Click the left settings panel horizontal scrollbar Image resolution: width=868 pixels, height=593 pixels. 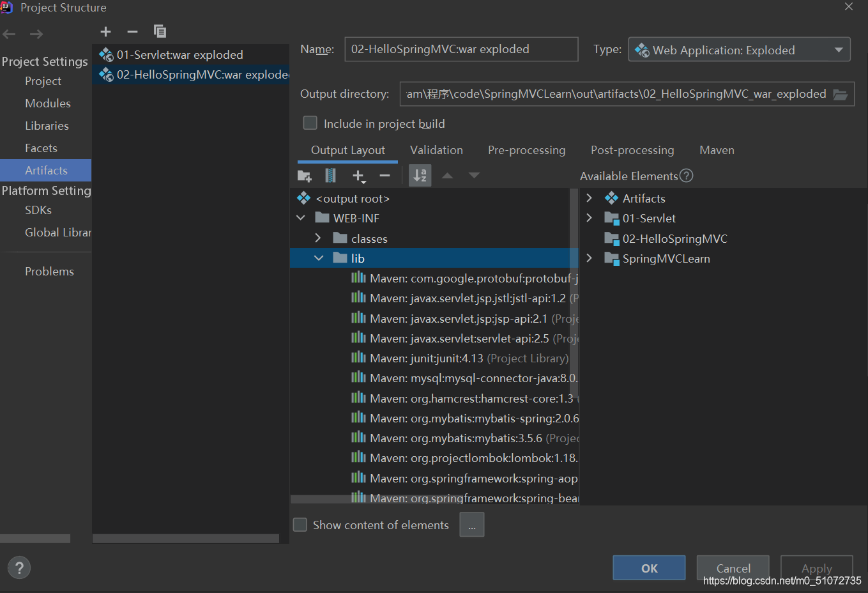pos(35,539)
